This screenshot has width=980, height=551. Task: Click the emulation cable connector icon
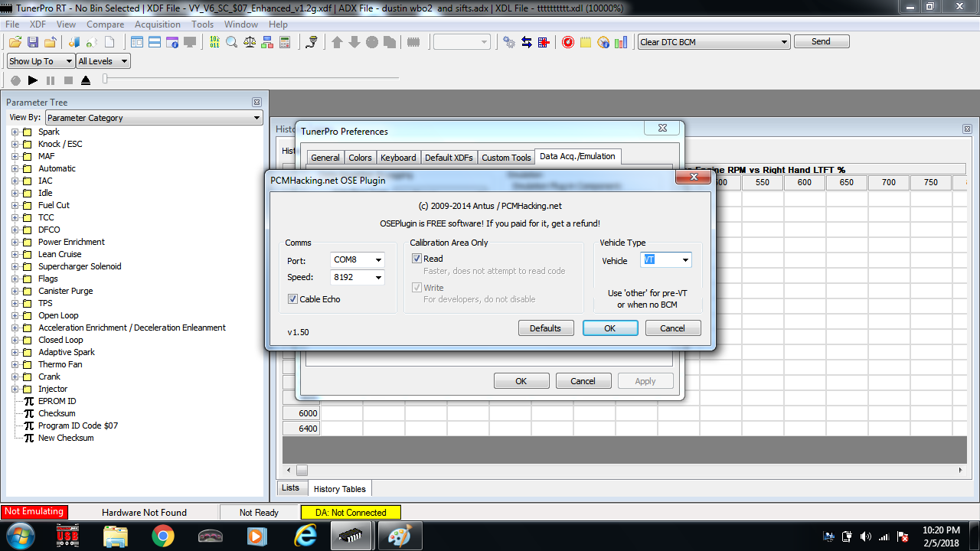312,42
